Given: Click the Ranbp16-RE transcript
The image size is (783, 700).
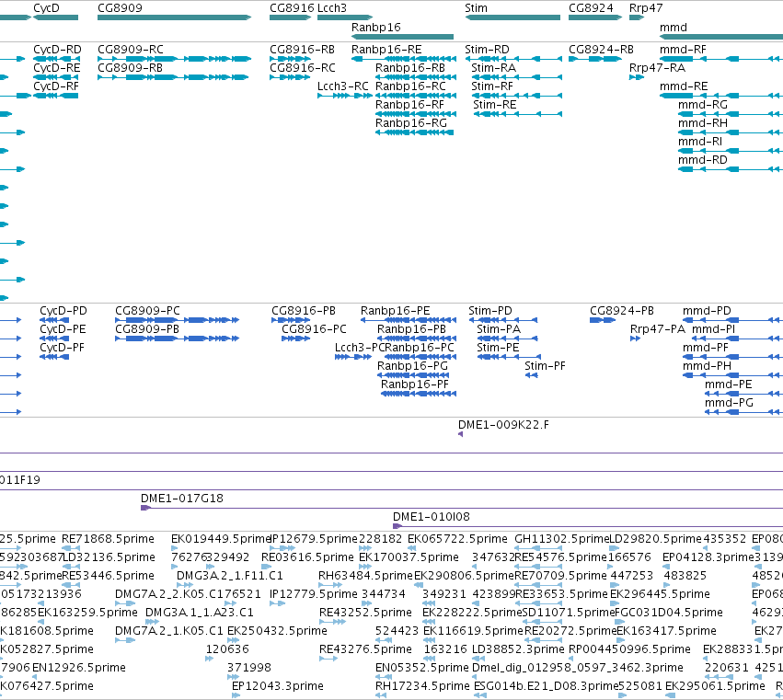Looking at the screenshot, I should tap(404, 59).
